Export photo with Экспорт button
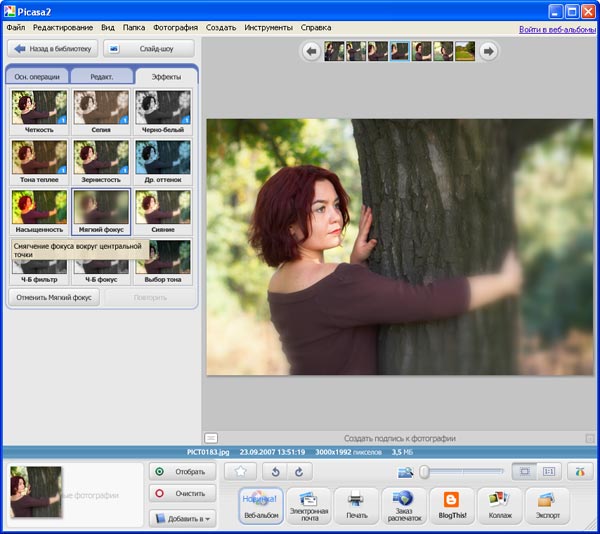Screen dimensions: 600x534 coord(546,505)
